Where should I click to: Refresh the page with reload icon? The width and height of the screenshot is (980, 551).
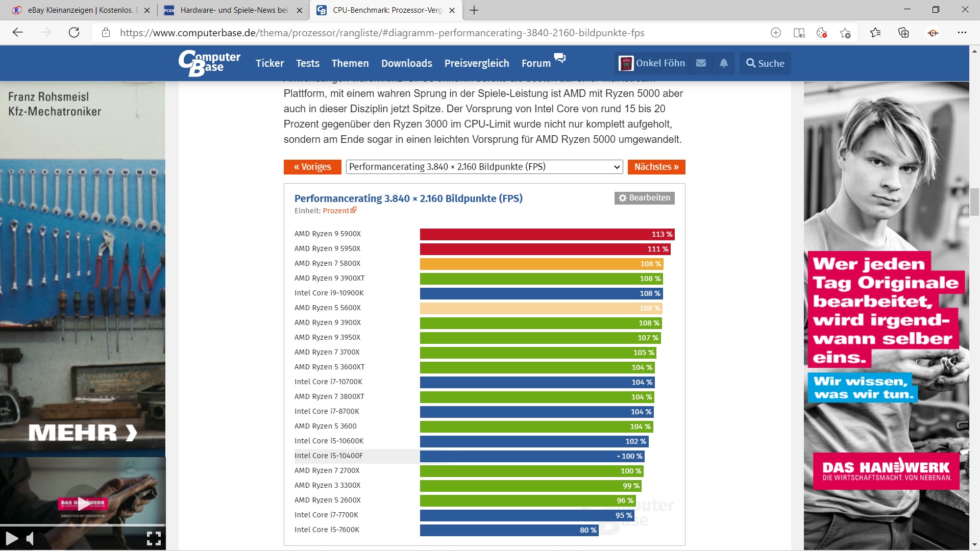[x=74, y=33]
